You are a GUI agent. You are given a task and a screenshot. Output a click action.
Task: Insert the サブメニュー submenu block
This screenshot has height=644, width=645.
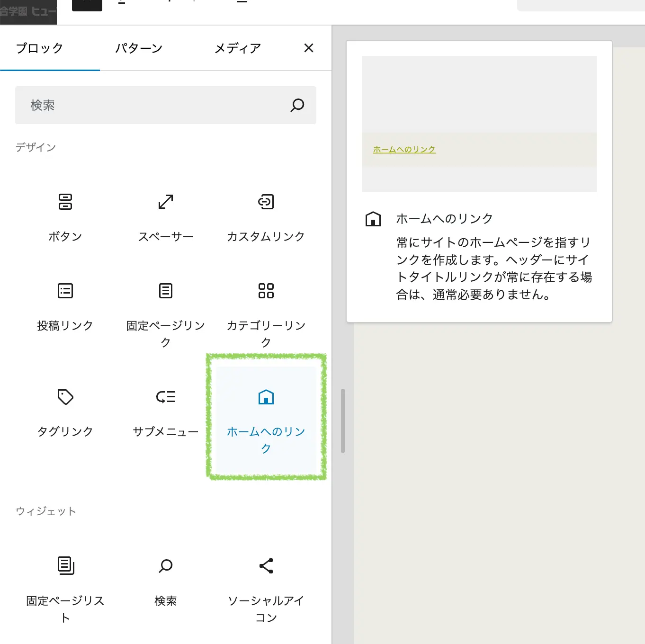click(x=166, y=411)
